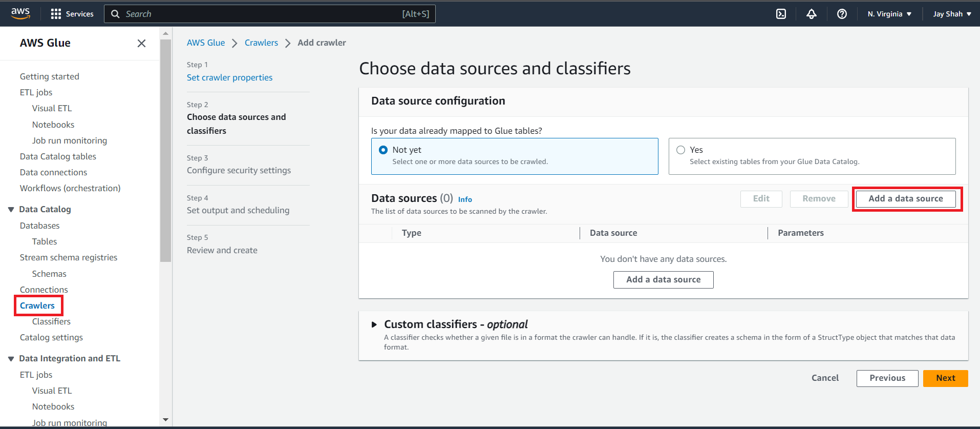Click Add a data source header button
The height and width of the screenshot is (429, 980).
click(x=906, y=199)
